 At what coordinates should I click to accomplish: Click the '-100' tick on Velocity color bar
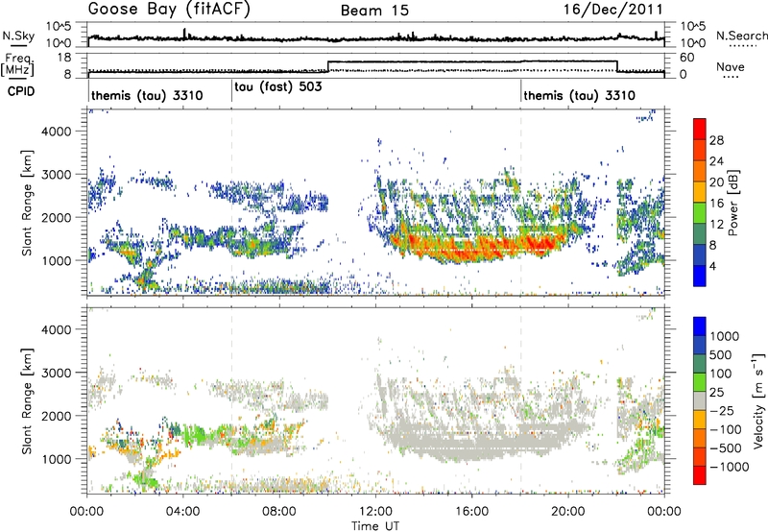725,429
